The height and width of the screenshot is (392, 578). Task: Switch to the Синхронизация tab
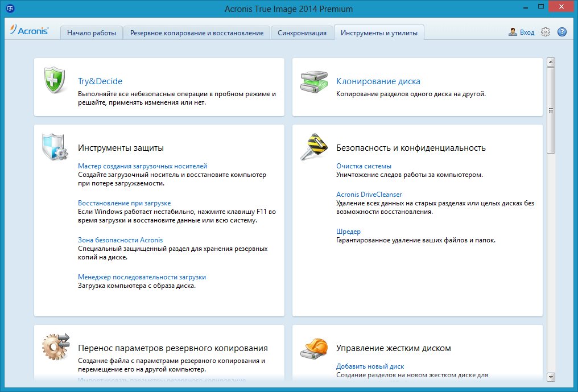point(302,32)
